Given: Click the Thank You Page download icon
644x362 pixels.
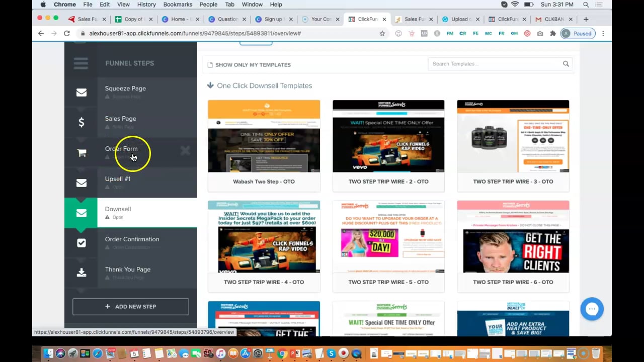Looking at the screenshot, I should point(81,273).
